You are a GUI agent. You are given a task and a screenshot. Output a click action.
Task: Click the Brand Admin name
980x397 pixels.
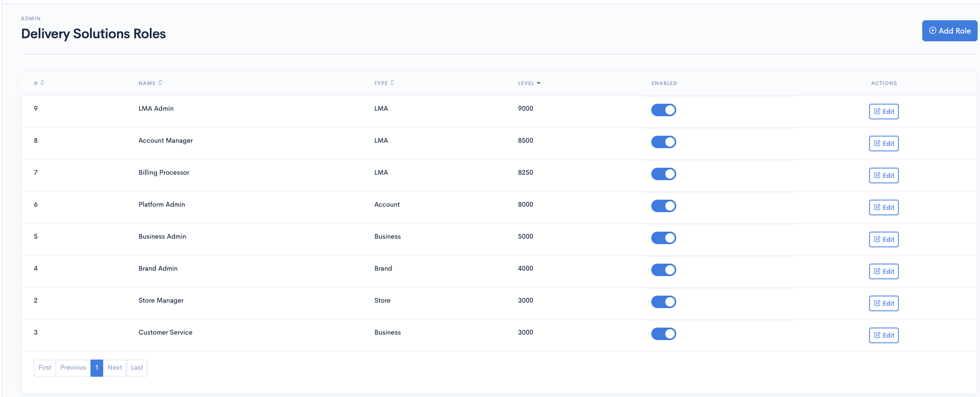click(x=158, y=268)
